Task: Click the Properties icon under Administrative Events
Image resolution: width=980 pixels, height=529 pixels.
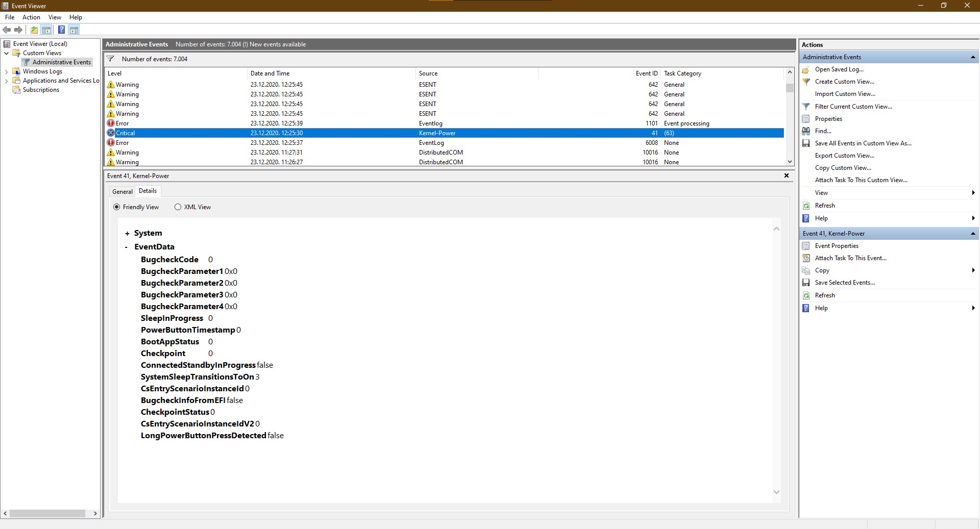Action: 806,119
